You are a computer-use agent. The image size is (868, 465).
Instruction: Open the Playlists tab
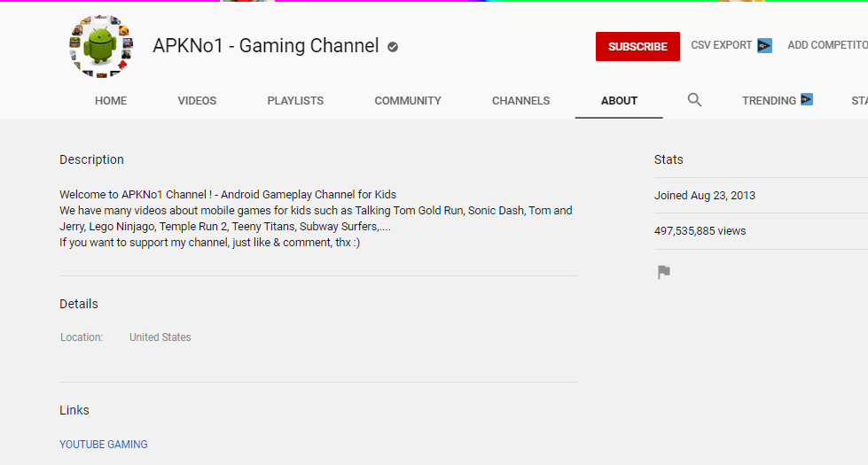tap(295, 101)
